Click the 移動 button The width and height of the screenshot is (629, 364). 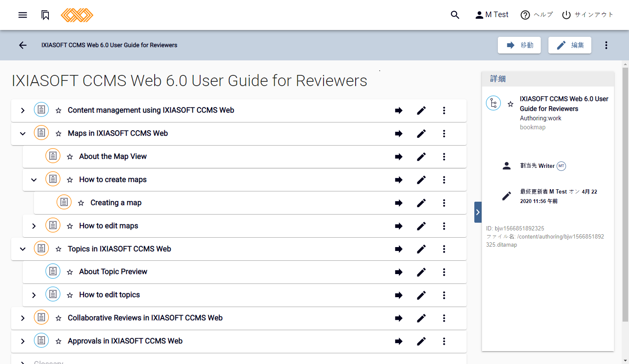coord(519,45)
